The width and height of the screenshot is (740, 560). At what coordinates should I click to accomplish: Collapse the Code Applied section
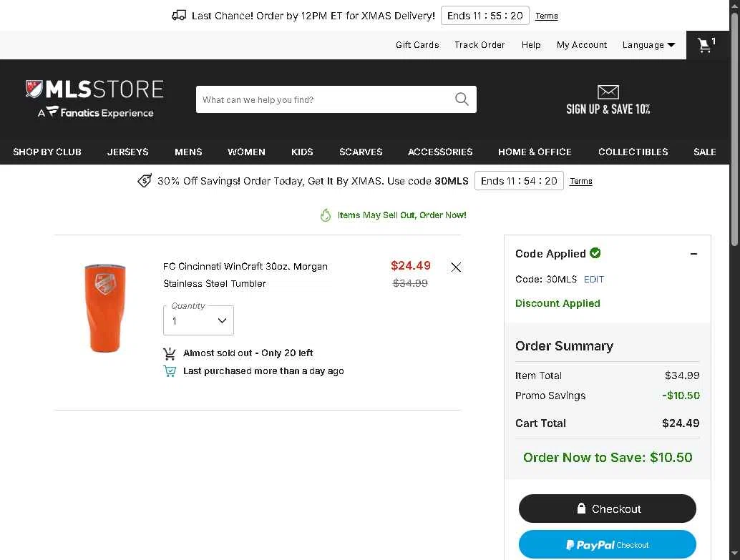pyautogui.click(x=693, y=254)
